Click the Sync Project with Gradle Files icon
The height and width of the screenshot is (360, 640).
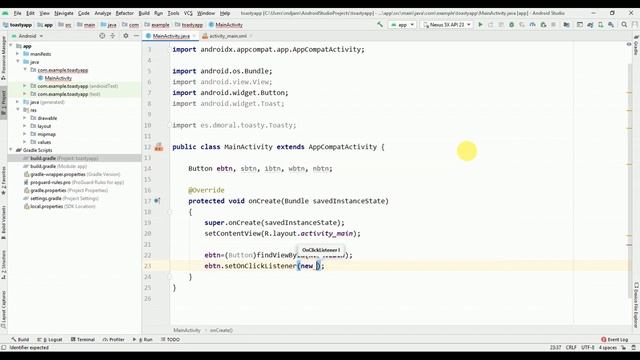pos(590,25)
